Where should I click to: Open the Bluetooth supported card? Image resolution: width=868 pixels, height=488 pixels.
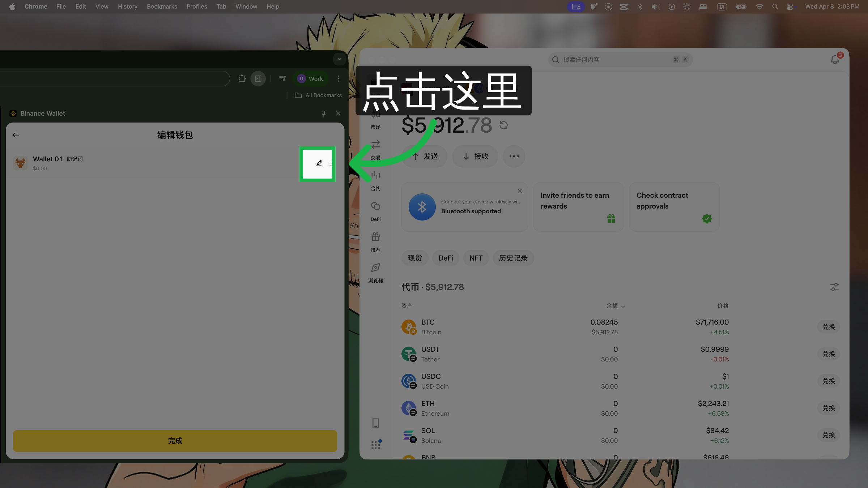point(465,207)
